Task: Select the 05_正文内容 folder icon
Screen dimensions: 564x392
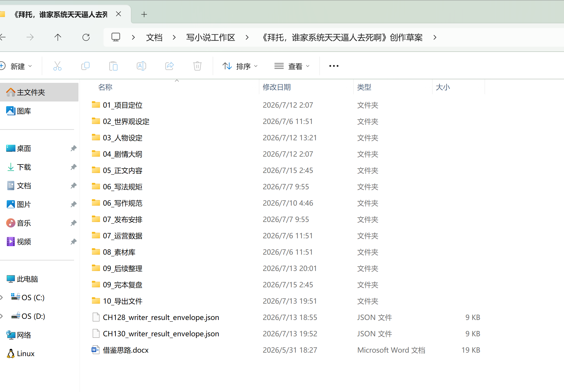Action: (x=96, y=170)
